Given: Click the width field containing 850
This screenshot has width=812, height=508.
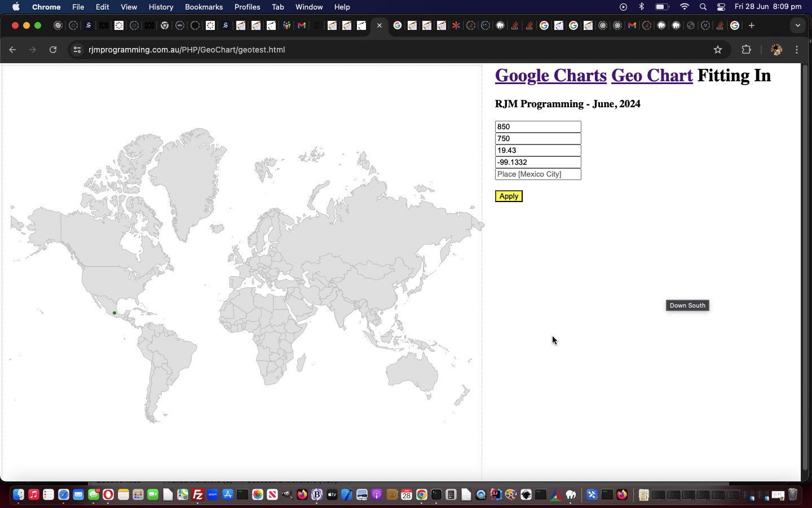Looking at the screenshot, I should tap(538, 126).
